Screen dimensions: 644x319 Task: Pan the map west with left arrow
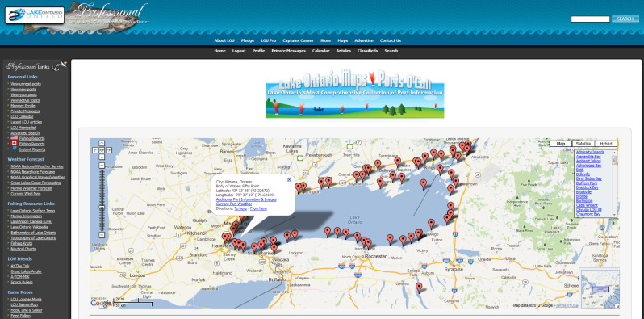[95, 150]
